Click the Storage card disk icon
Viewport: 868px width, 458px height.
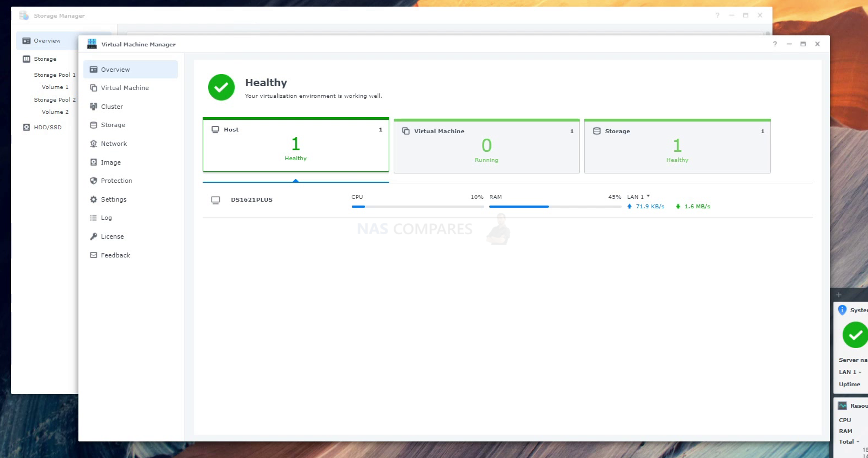(x=597, y=131)
